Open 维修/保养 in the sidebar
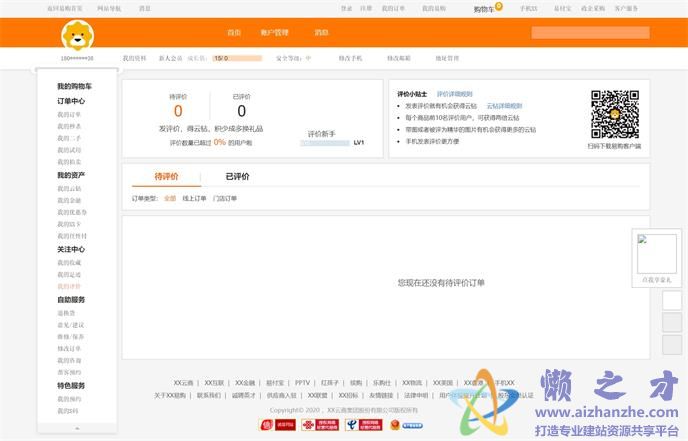 tap(71, 337)
